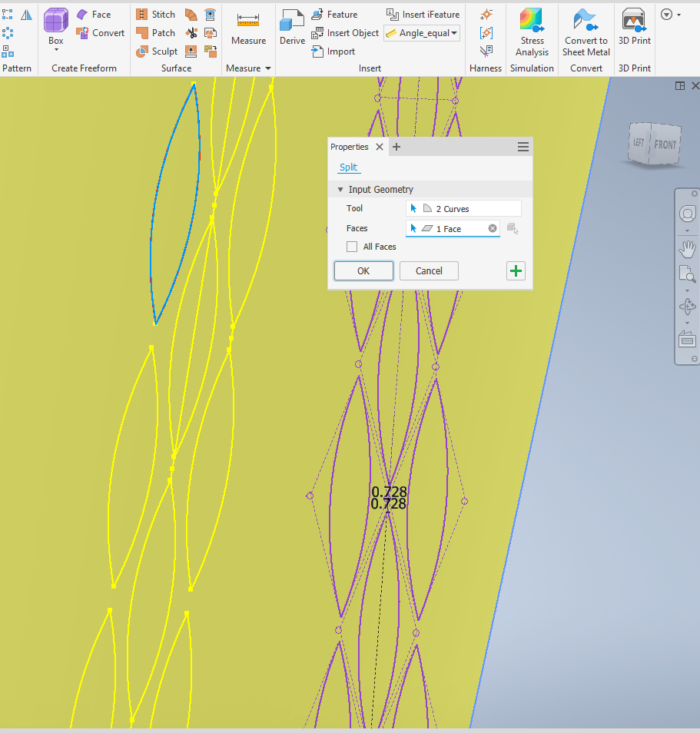The image size is (700, 733).
Task: Open the Properties panel hamburger menu
Action: pyautogui.click(x=523, y=146)
